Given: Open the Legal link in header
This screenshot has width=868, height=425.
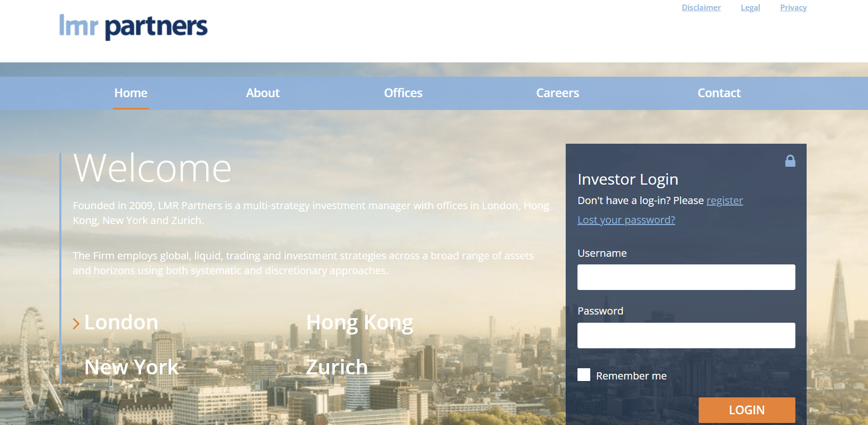Looking at the screenshot, I should [750, 8].
